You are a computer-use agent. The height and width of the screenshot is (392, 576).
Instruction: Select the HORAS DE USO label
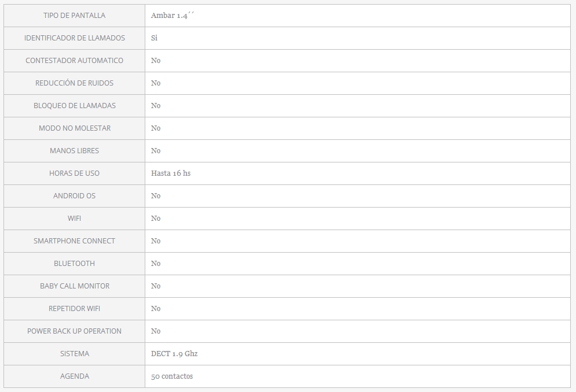pos(74,173)
